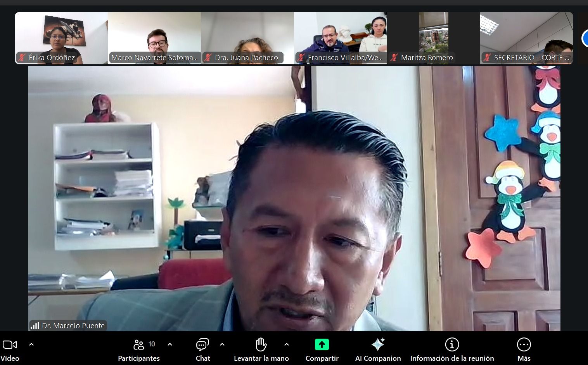The width and height of the screenshot is (588, 365).
Task: Launch AI Companion sparkle icon
Action: point(378,344)
